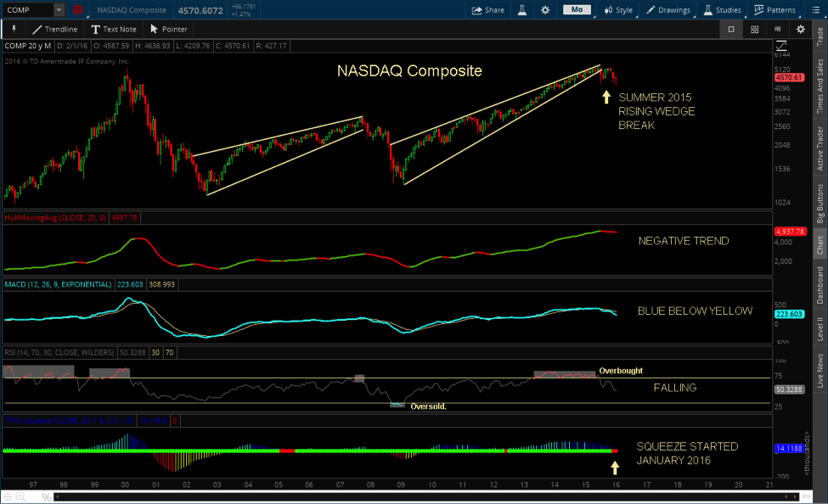Open the COMP symbol dropdown arrow
Screen dimensions: 828x504
point(59,10)
